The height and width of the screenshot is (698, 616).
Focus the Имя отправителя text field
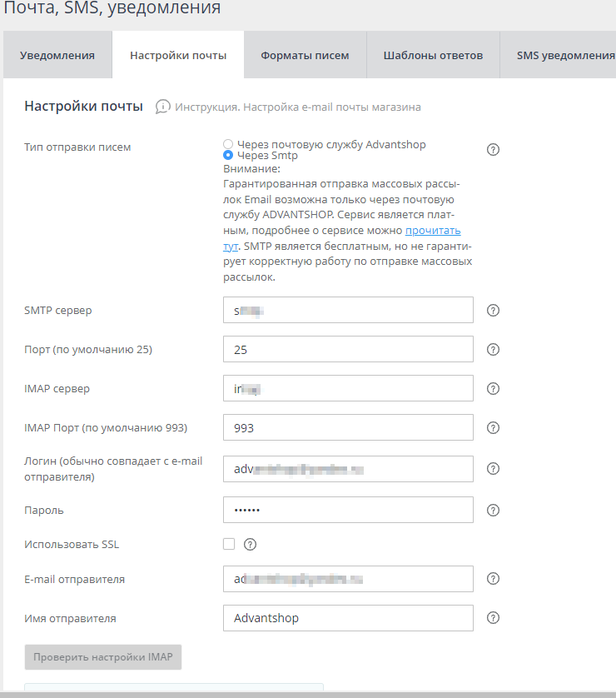(348, 618)
